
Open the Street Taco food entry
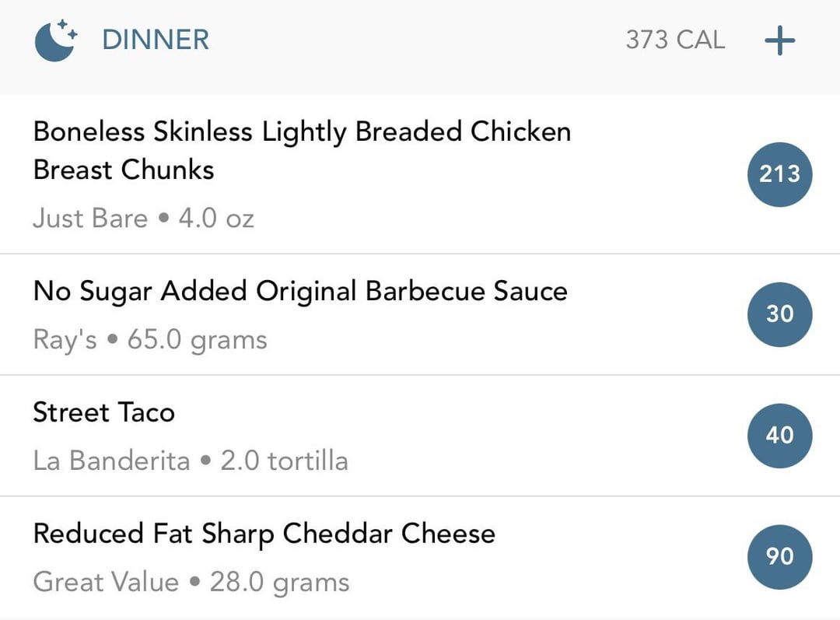[420, 436]
